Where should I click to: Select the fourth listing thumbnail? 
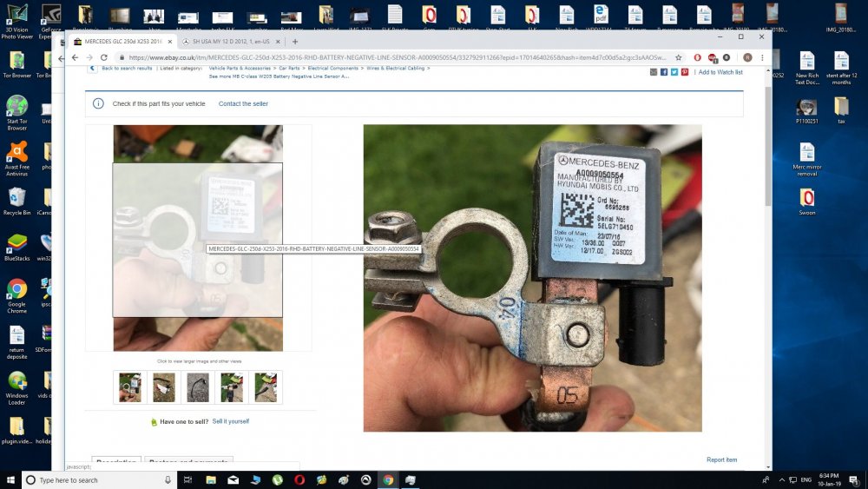click(x=232, y=387)
